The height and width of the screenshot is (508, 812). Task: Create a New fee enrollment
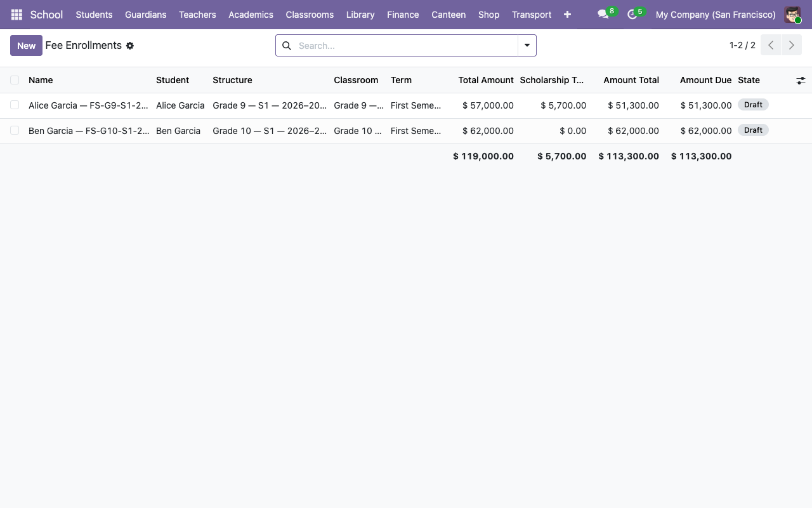pos(26,46)
